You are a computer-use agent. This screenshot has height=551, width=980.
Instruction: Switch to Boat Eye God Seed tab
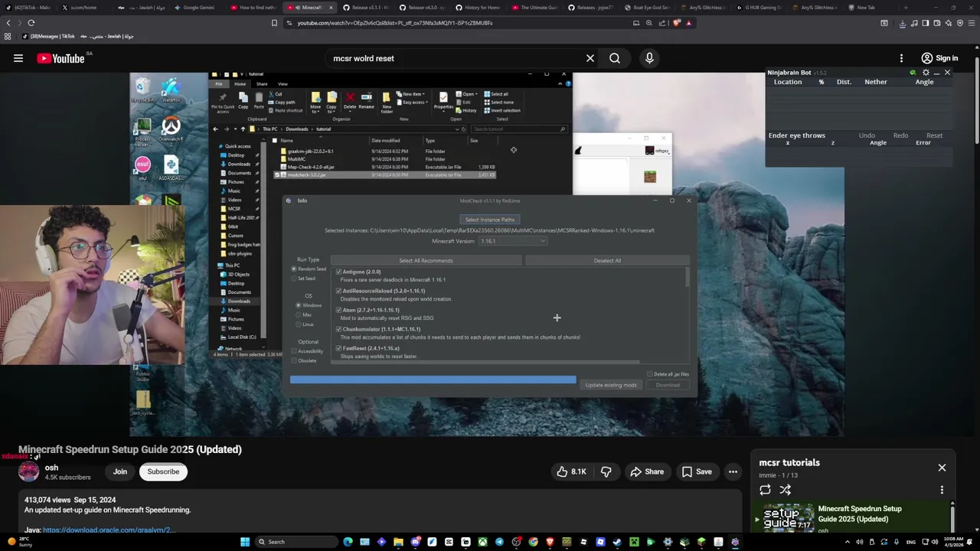(x=647, y=8)
